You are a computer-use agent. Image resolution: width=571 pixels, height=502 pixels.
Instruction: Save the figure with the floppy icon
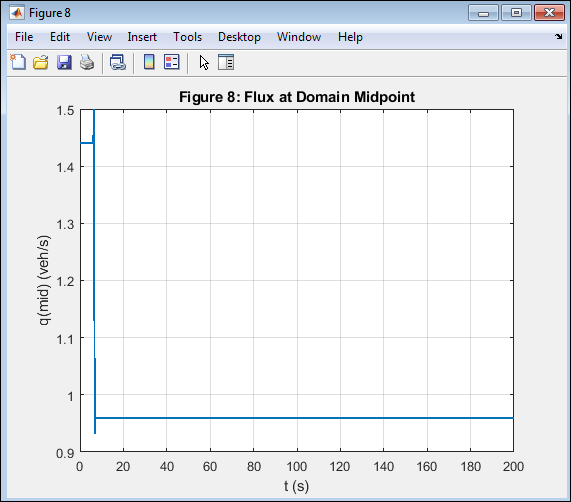[x=64, y=62]
